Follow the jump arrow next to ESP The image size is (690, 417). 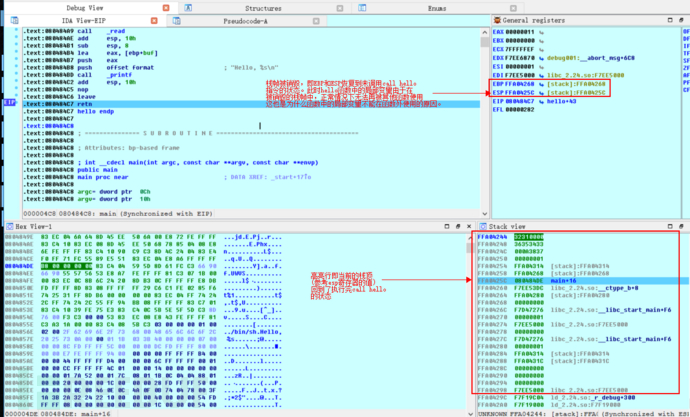click(541, 93)
